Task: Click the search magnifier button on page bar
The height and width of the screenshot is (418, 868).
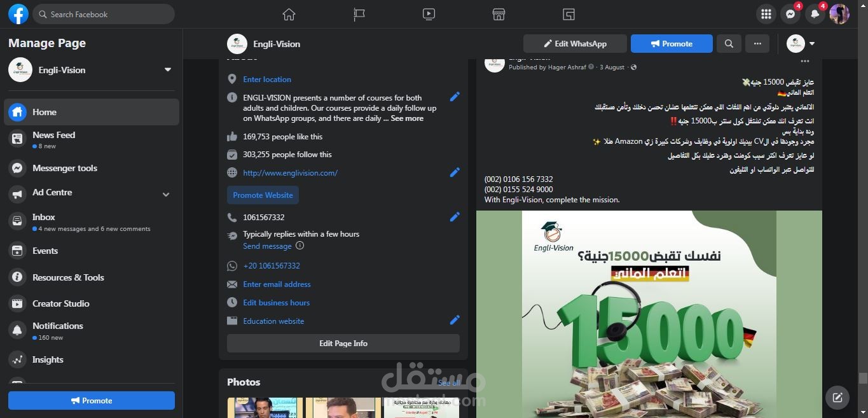Action: 729,44
